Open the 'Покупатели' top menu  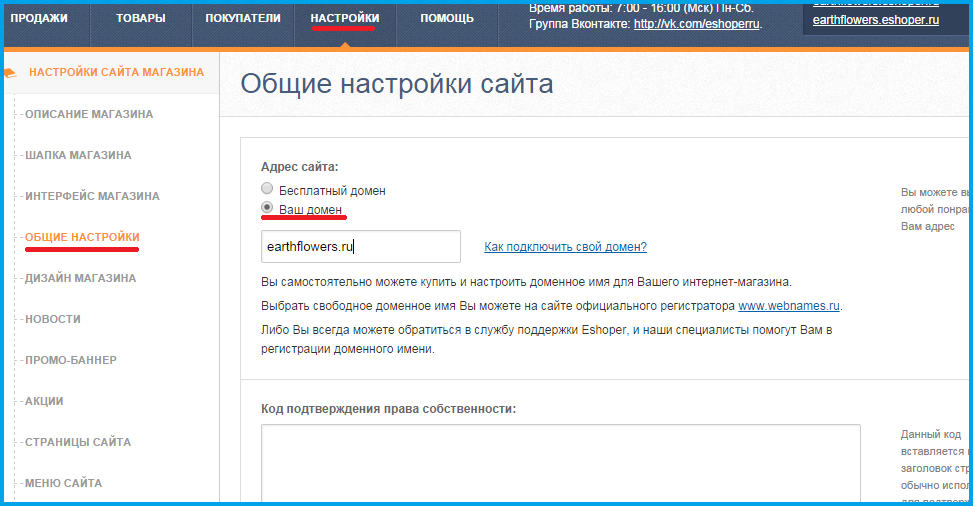click(x=243, y=19)
